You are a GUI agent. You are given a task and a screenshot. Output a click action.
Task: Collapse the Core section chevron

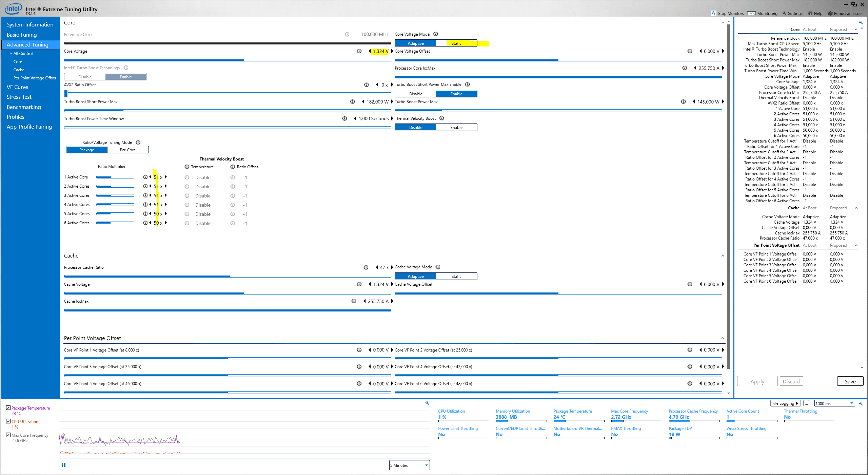pos(723,23)
